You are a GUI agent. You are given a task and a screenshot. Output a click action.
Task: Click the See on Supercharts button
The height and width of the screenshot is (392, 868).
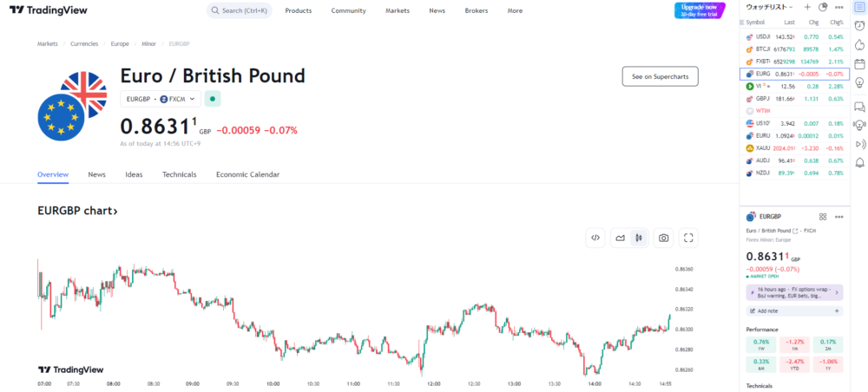(x=660, y=77)
